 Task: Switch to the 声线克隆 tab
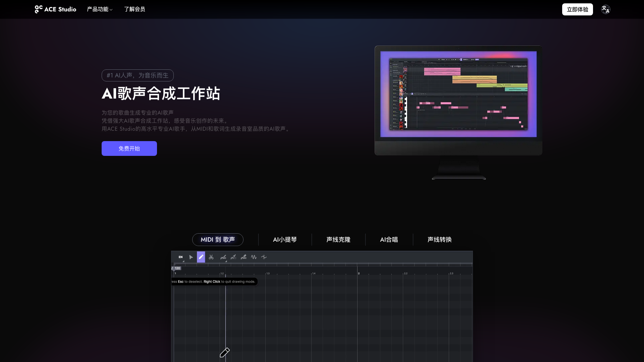(x=338, y=240)
